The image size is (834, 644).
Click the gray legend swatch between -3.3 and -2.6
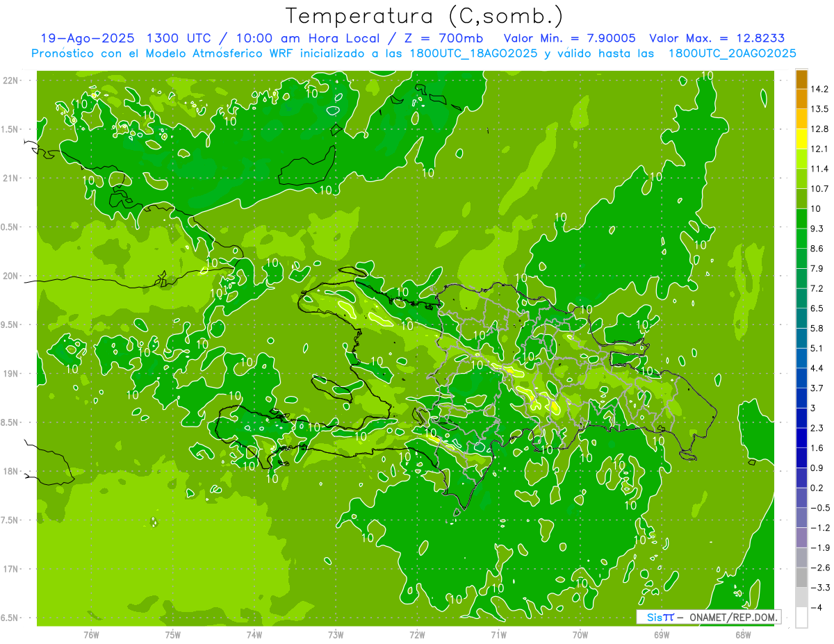[801, 578]
